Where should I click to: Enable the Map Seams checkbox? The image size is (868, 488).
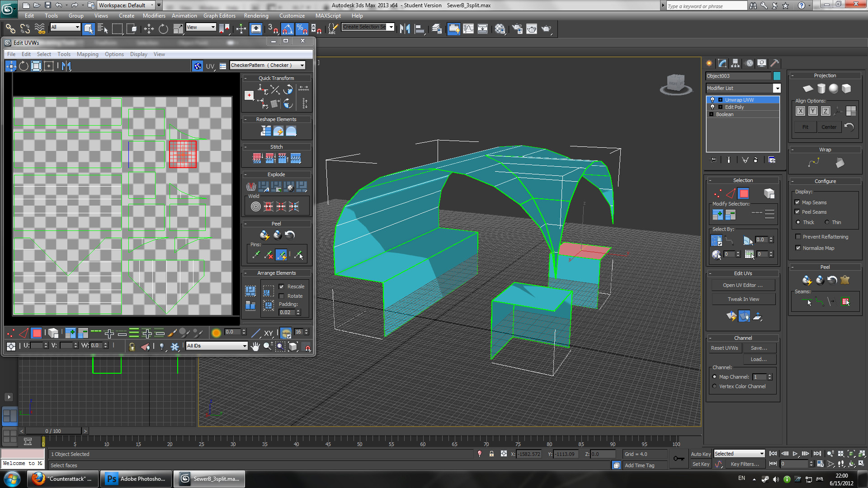coord(797,202)
